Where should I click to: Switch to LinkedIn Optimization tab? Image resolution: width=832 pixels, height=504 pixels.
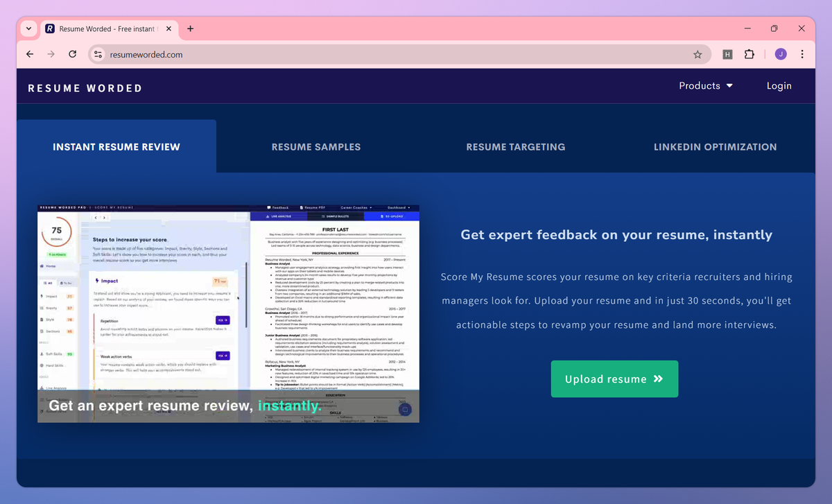pyautogui.click(x=716, y=147)
